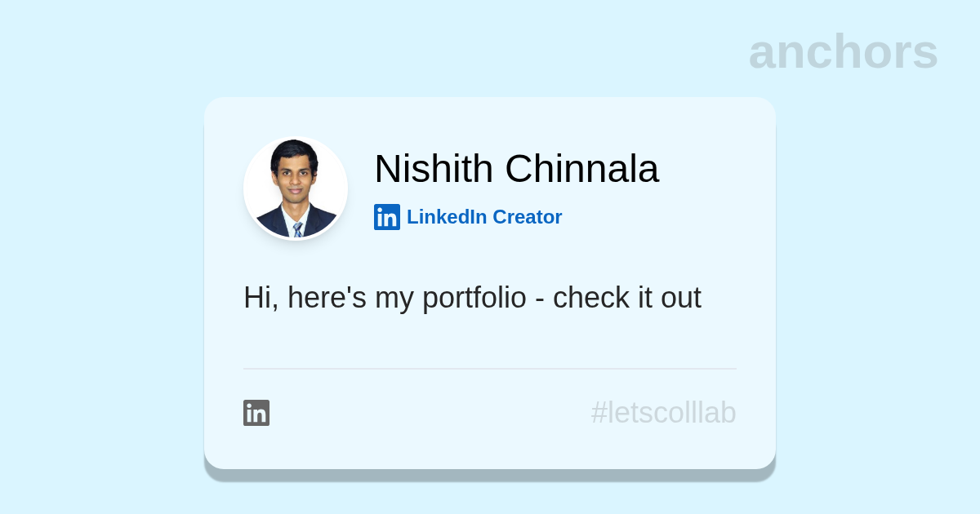The image size is (980, 514).
Task: Click Nishith Chinnala's profile photo
Action: (296, 188)
